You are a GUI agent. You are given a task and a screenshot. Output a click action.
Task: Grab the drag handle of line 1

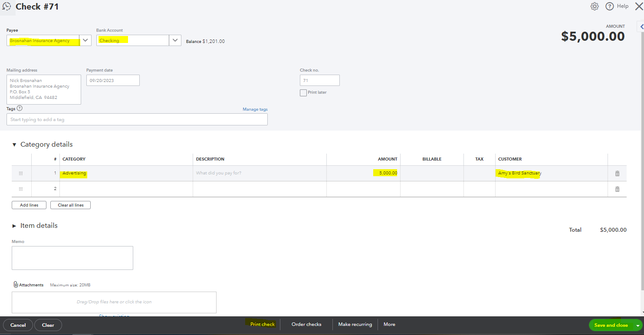(21, 173)
